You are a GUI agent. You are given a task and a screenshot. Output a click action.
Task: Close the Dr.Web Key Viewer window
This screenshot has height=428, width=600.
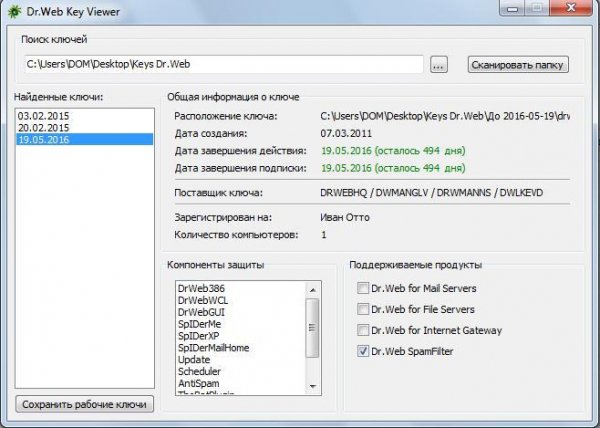(571, 8)
